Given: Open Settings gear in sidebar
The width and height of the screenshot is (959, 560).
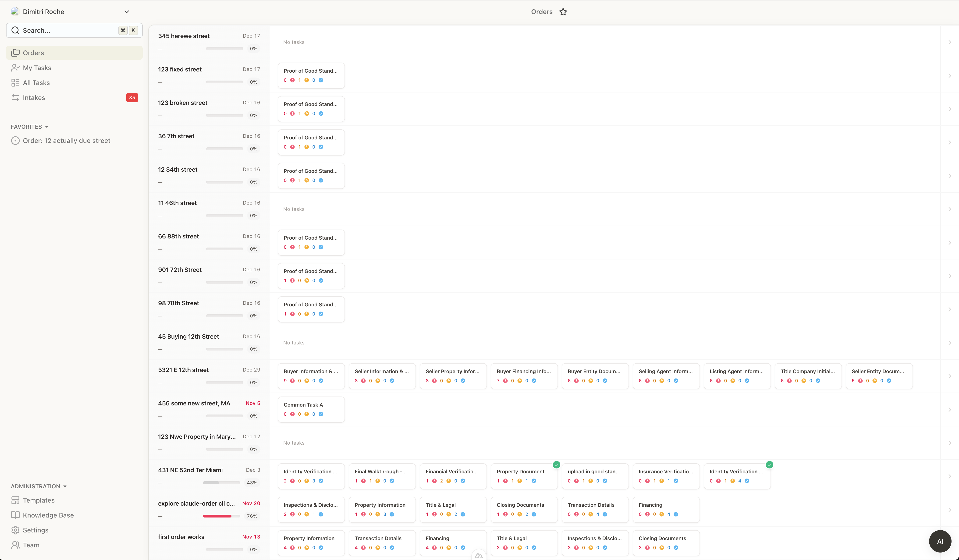Looking at the screenshot, I should click(x=15, y=530).
